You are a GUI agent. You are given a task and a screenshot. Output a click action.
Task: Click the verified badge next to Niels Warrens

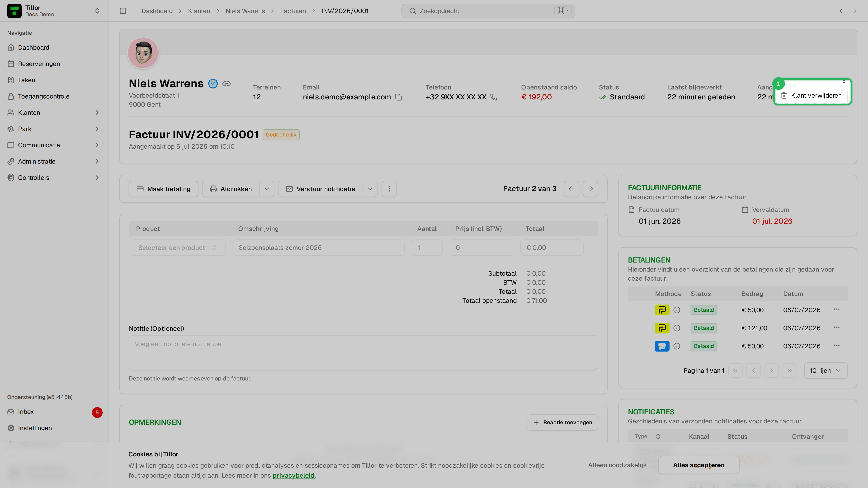pyautogui.click(x=213, y=84)
